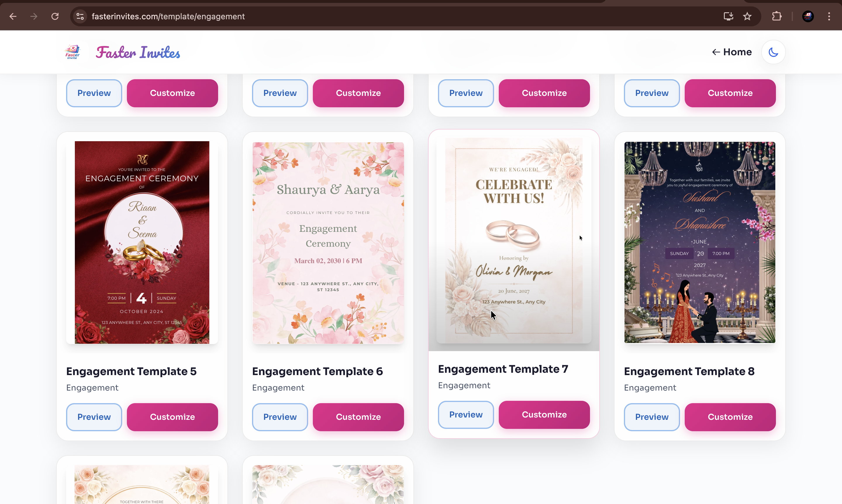Open the browser profile avatar menu

pos(808,16)
